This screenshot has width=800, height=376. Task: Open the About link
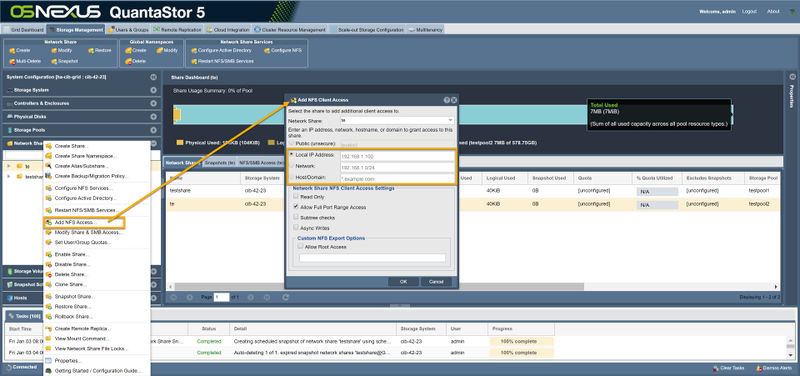click(x=773, y=11)
